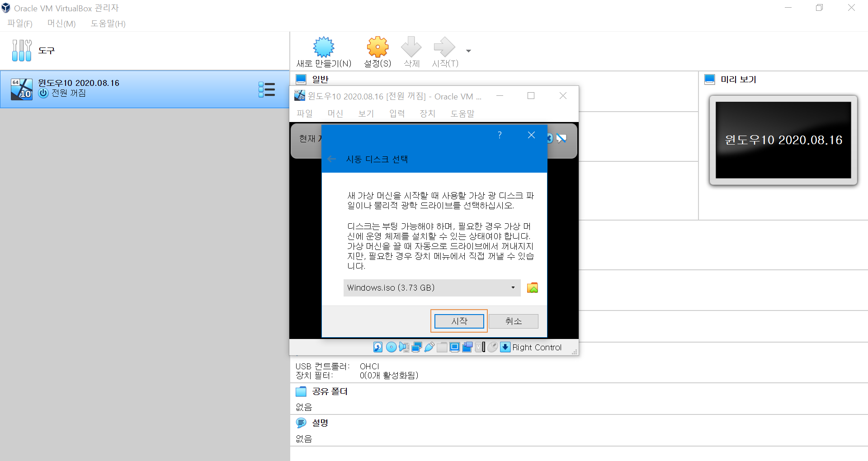Open the Windows.iso disk dropdown
Screen dimensions: 868x461
coord(432,288)
